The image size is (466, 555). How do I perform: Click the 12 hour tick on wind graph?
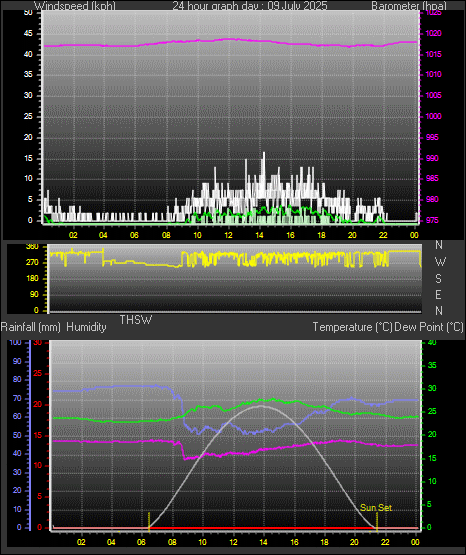tap(229, 235)
